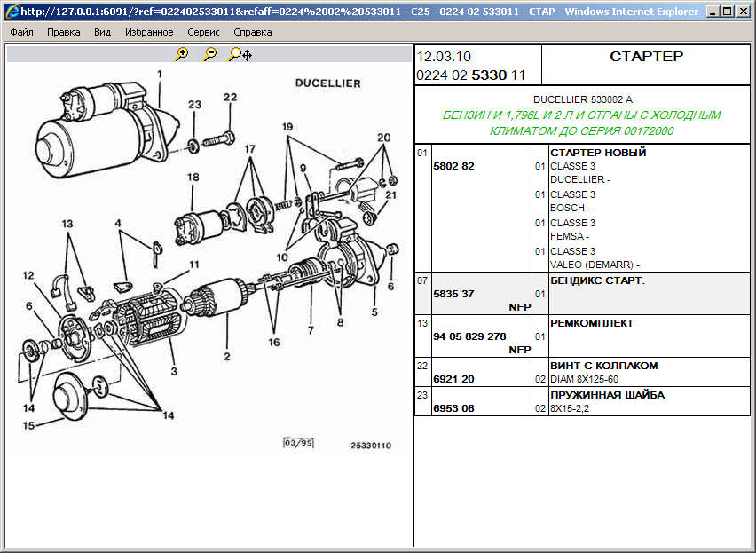Click callout number 13 on the diagram
This screenshot has height=553, width=756.
[67, 224]
